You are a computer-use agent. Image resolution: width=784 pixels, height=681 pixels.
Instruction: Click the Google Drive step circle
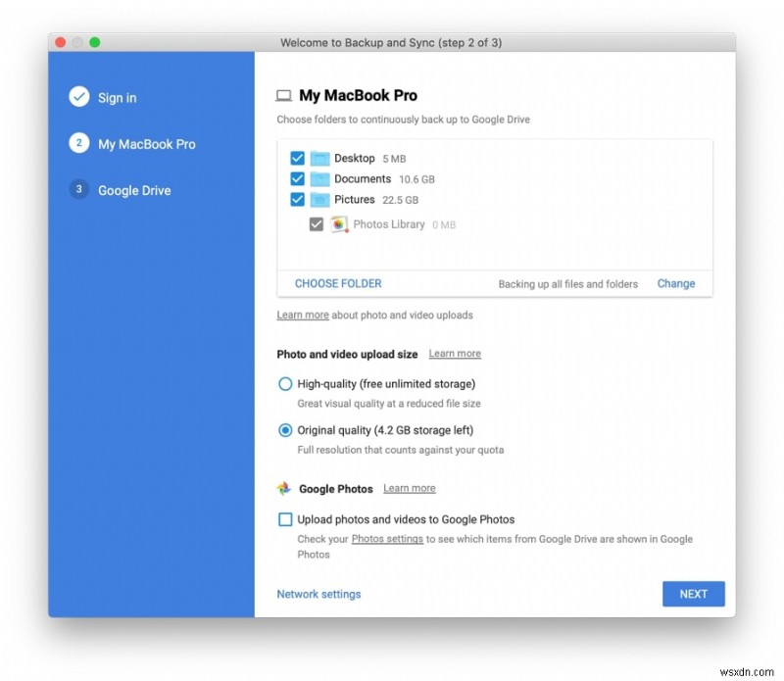pyautogui.click(x=78, y=189)
